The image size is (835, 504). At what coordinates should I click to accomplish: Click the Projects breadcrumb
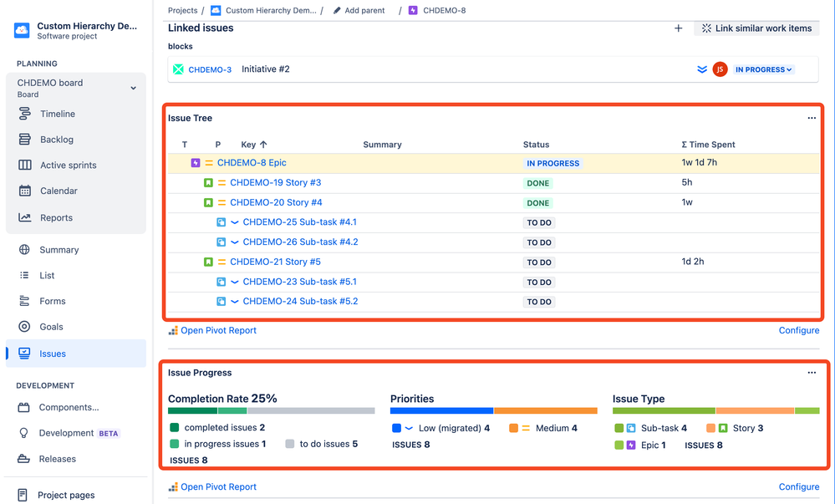pyautogui.click(x=183, y=10)
